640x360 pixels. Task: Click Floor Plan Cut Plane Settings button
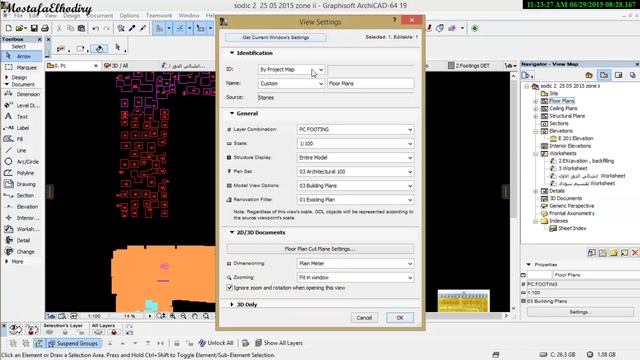pos(320,249)
